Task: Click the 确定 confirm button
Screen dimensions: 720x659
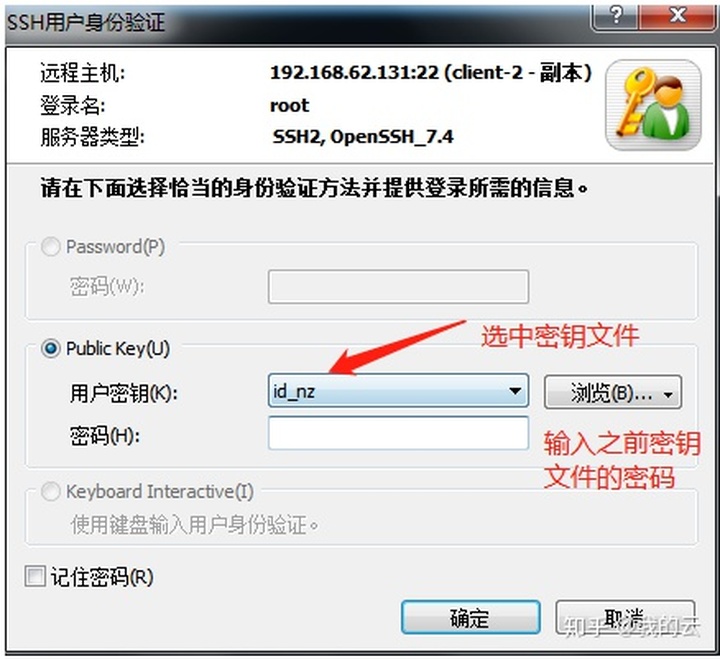Action: point(471,618)
